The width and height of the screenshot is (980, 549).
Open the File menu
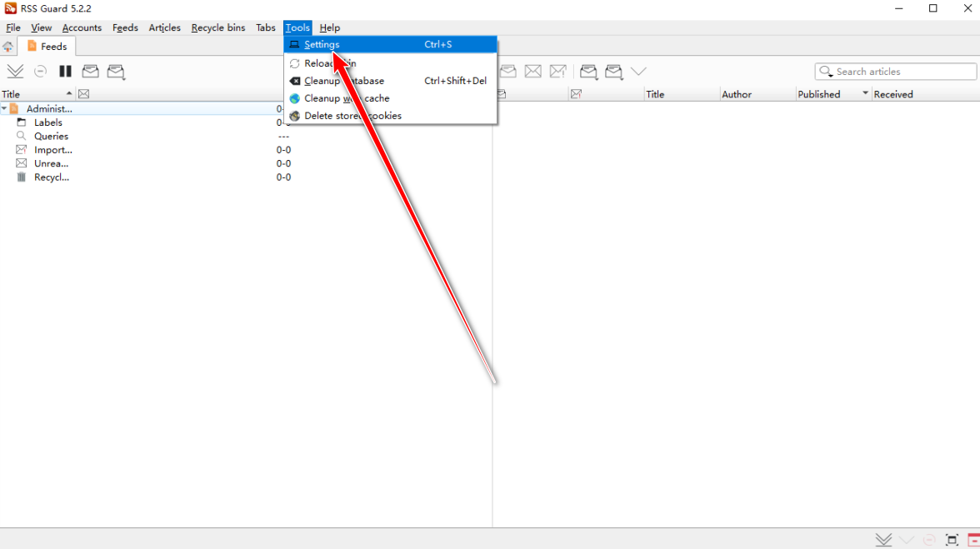coord(13,27)
